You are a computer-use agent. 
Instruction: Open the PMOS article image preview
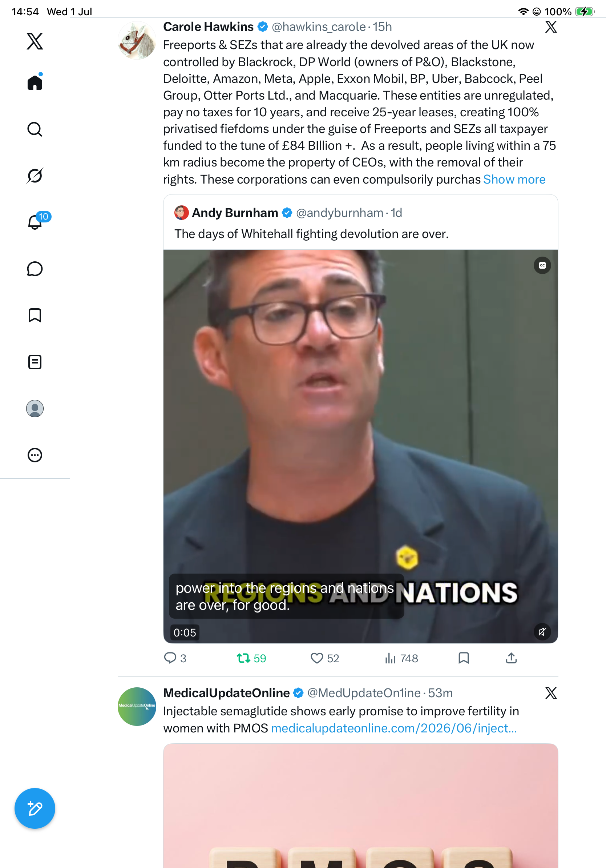360,805
